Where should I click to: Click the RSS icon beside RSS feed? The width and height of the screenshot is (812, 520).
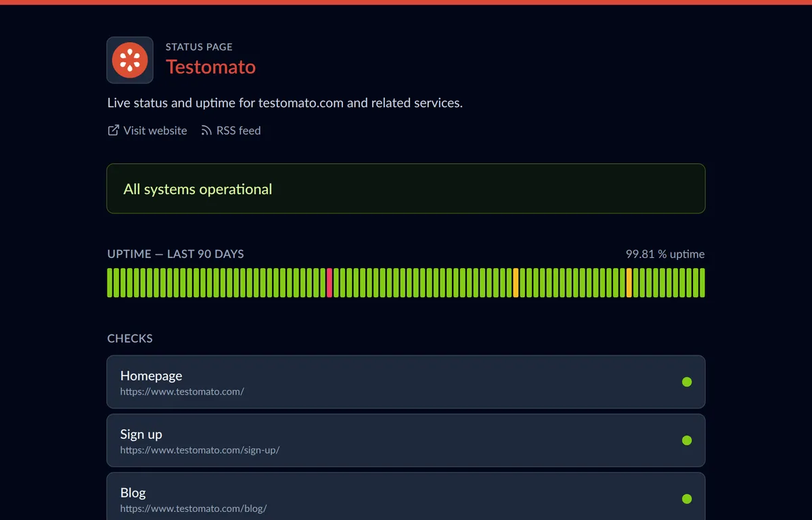point(206,130)
